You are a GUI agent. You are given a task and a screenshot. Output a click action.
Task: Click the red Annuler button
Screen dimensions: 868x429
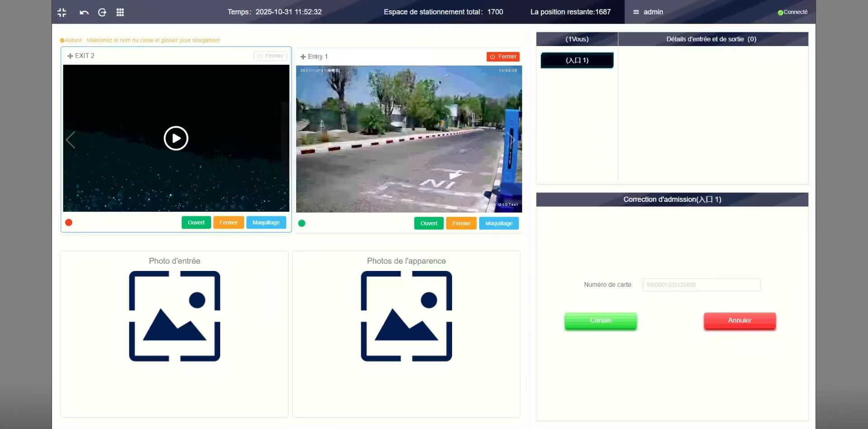(740, 321)
